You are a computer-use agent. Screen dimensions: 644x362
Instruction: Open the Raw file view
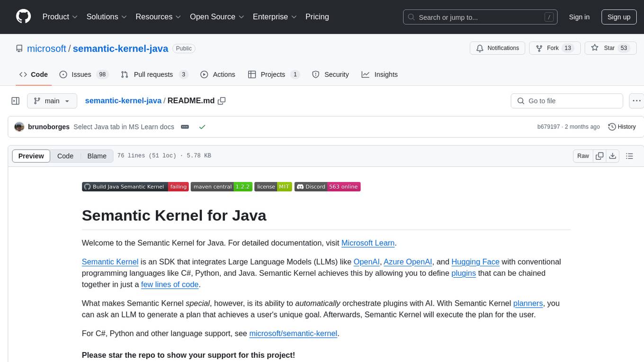pyautogui.click(x=583, y=156)
